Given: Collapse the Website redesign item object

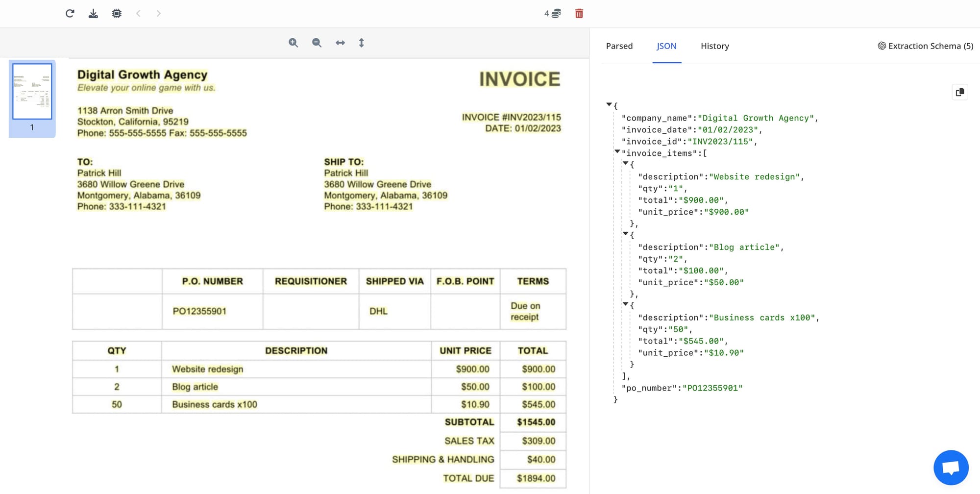Looking at the screenshot, I should (626, 163).
